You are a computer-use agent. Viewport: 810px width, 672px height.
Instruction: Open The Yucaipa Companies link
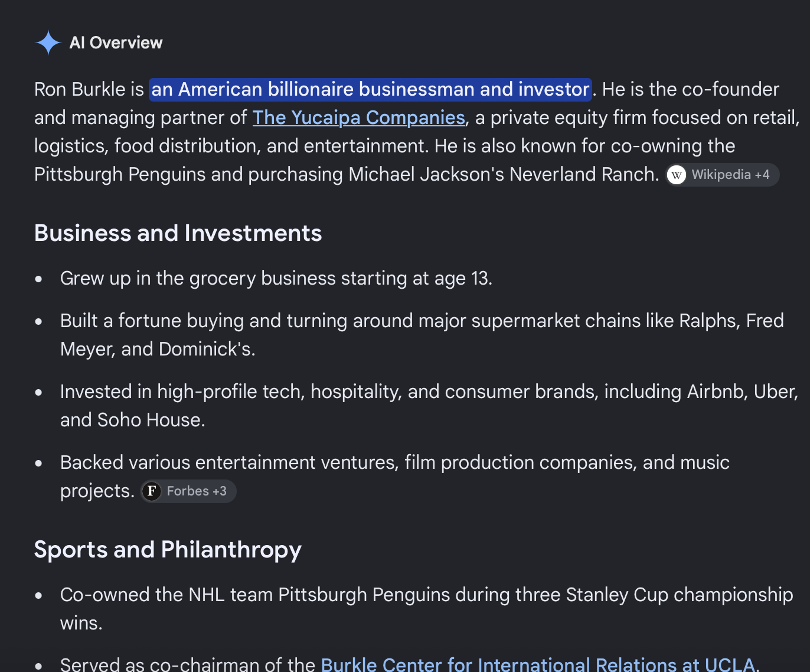[x=359, y=118]
